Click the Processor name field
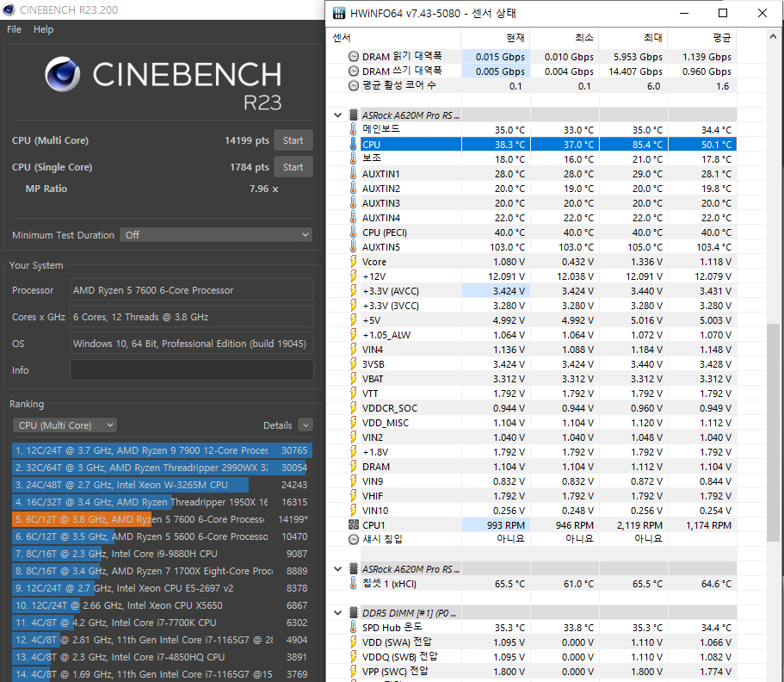The height and width of the screenshot is (682, 784). [192, 290]
